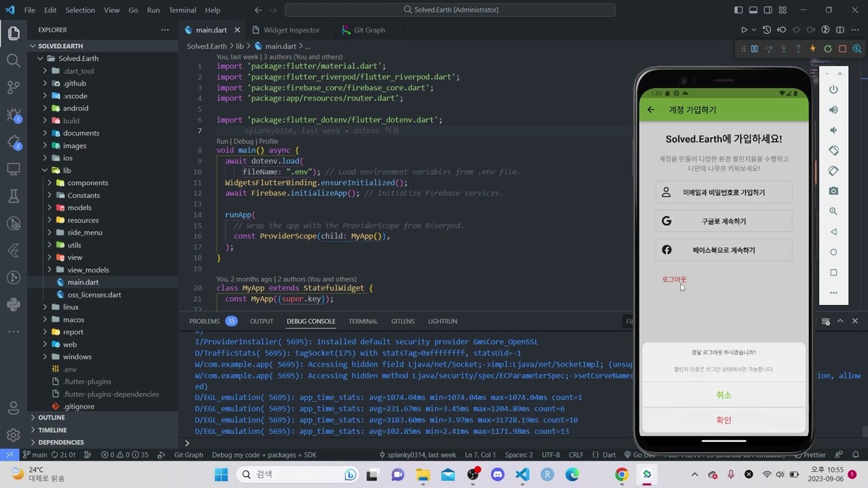868x488 pixels.
Task: Switch to the Git Graph tab
Action: tap(369, 30)
